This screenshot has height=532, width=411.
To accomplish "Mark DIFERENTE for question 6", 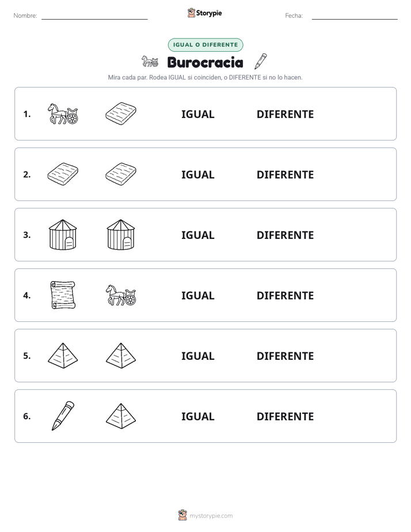I will click(285, 416).
